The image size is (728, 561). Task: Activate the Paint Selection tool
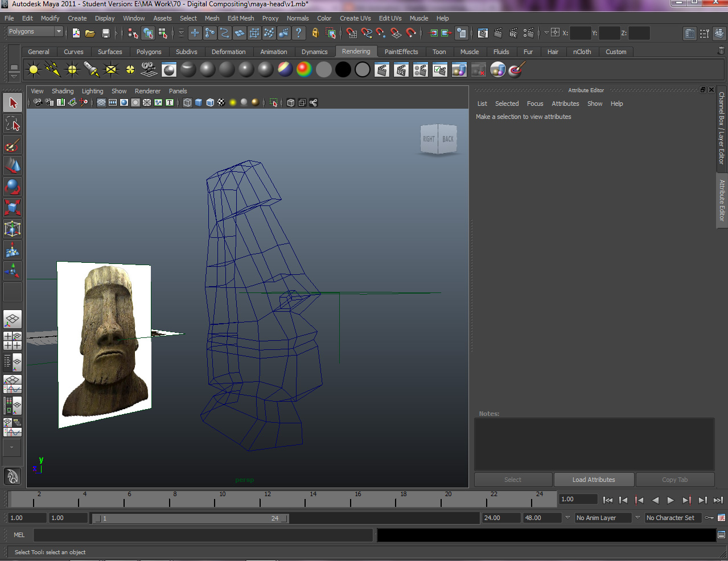click(13, 146)
